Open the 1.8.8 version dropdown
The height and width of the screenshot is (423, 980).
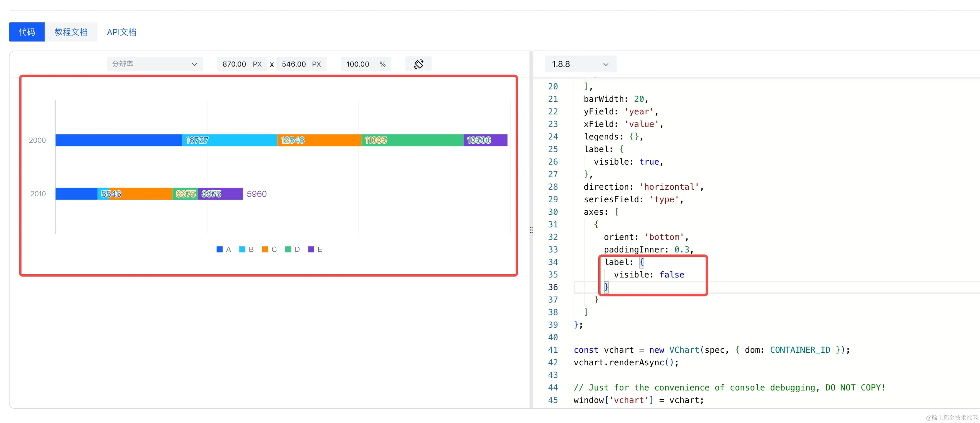pyautogui.click(x=580, y=64)
